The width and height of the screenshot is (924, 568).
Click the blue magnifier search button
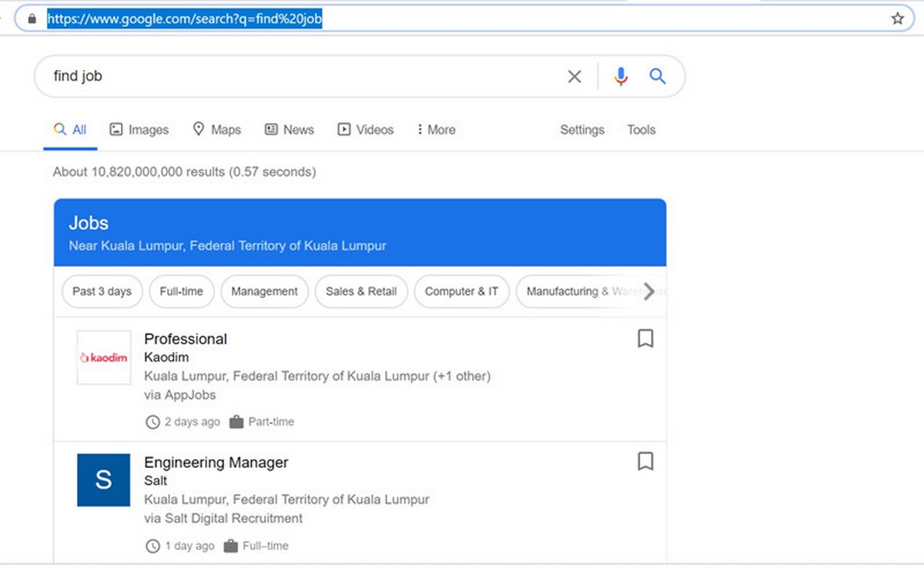pyautogui.click(x=658, y=76)
